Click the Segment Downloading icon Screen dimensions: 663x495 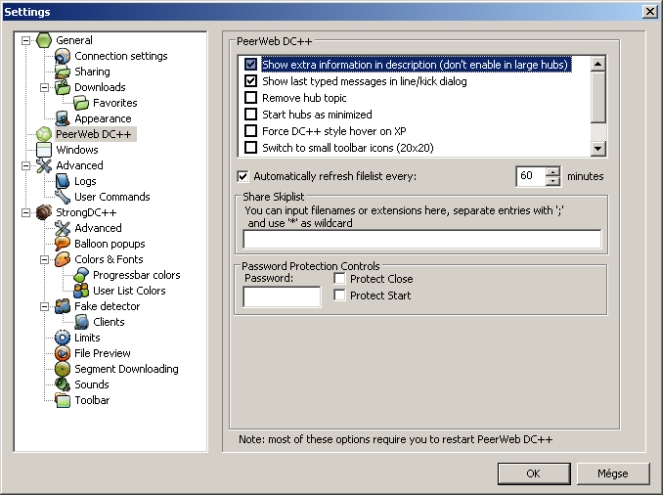62,369
